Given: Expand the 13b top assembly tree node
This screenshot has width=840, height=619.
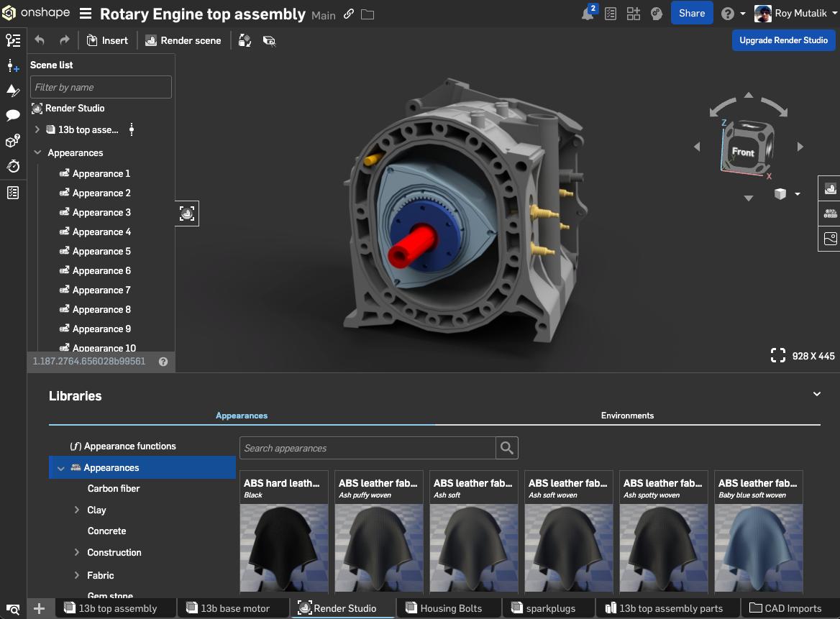Looking at the screenshot, I should coord(37,129).
